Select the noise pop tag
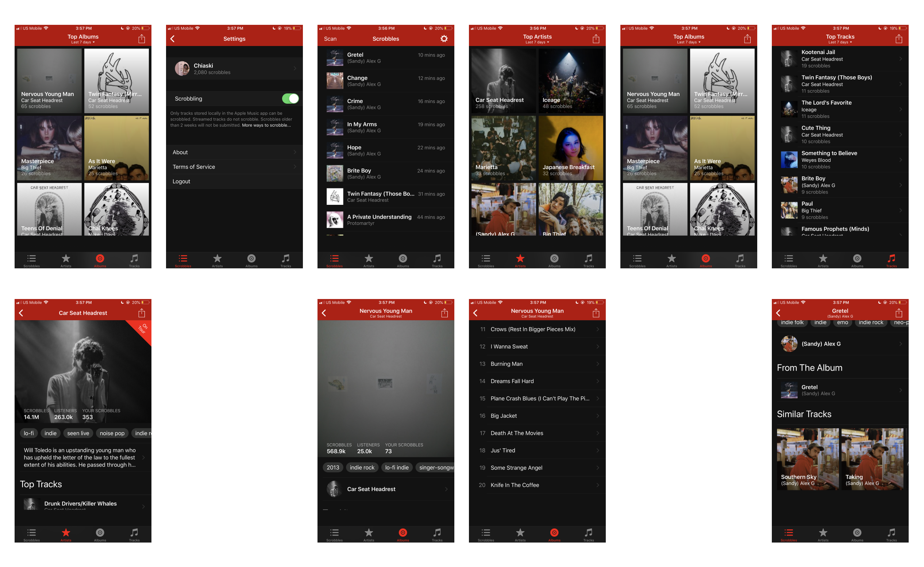 [112, 433]
